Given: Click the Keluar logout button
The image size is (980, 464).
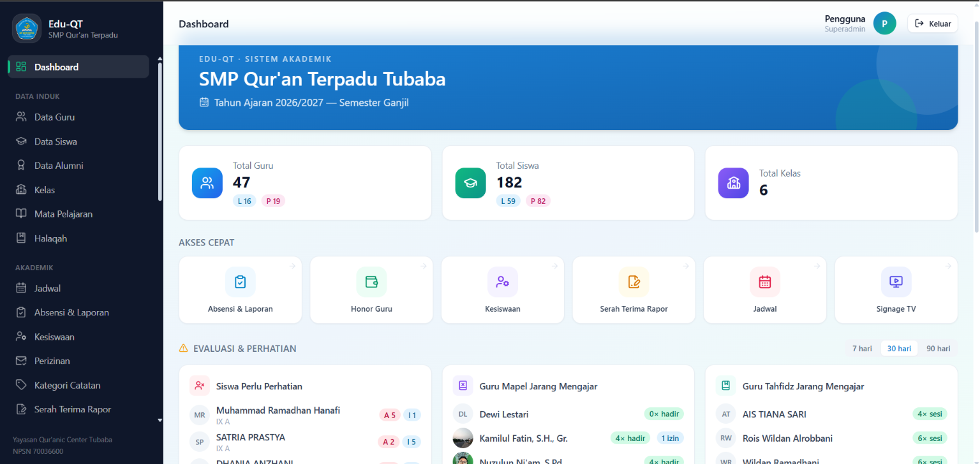Looking at the screenshot, I should 932,24.
